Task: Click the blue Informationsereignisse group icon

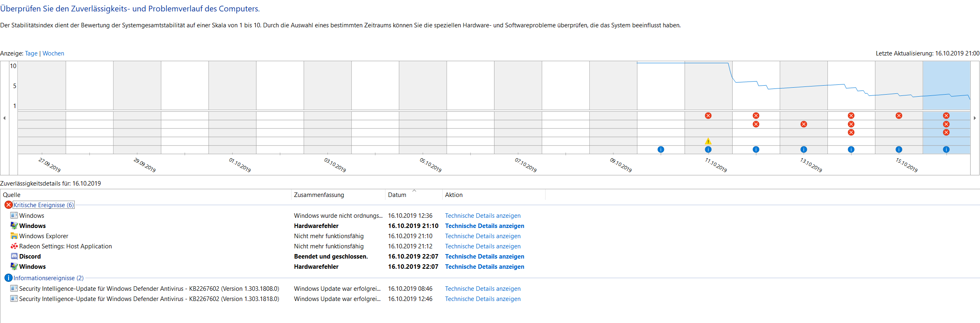Action: point(8,278)
